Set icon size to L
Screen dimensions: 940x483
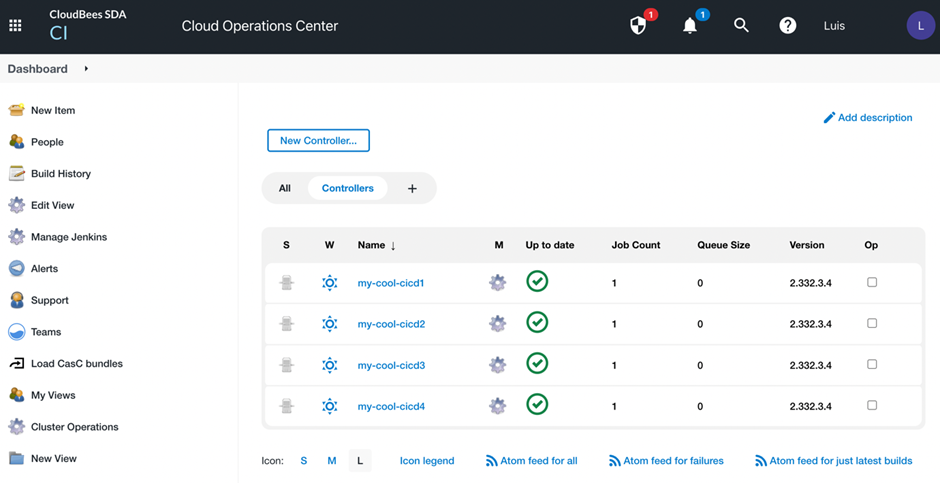[x=360, y=461]
